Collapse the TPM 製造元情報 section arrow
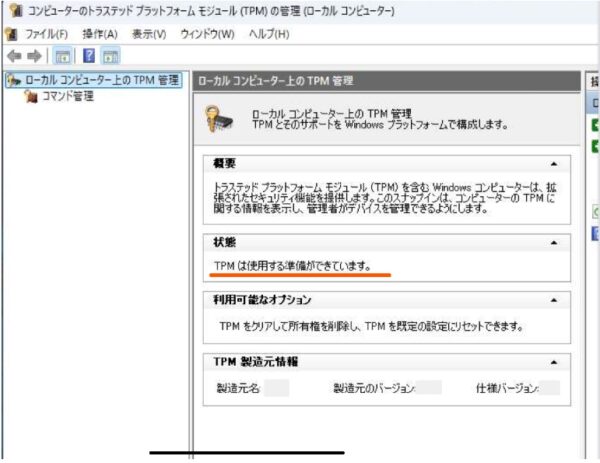This screenshot has width=600, height=463. coord(554,362)
